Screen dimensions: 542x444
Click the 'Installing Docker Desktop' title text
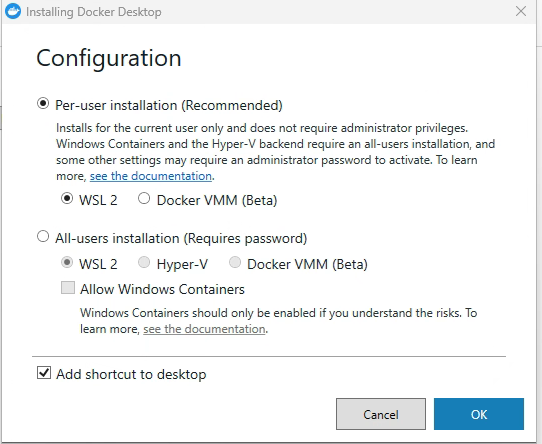(94, 12)
